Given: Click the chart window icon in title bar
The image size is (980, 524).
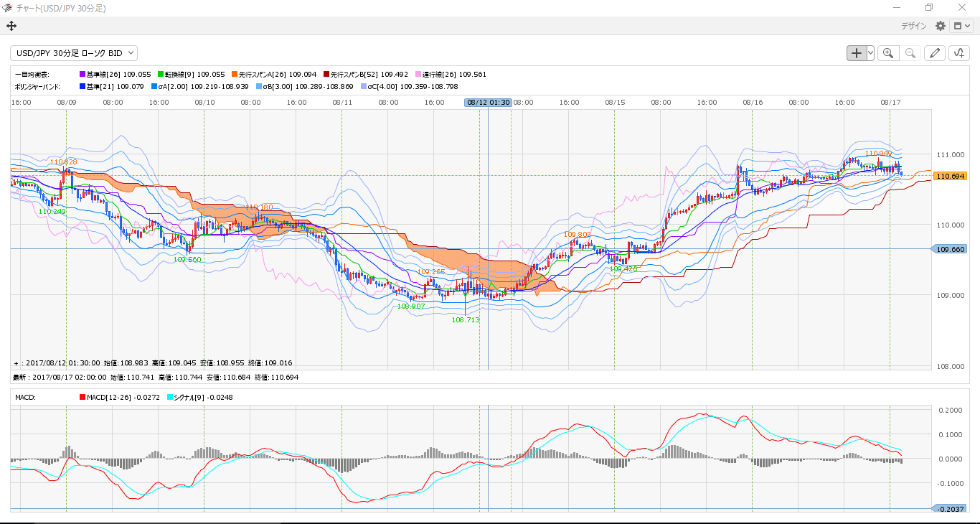Looking at the screenshot, I should click(7, 7).
